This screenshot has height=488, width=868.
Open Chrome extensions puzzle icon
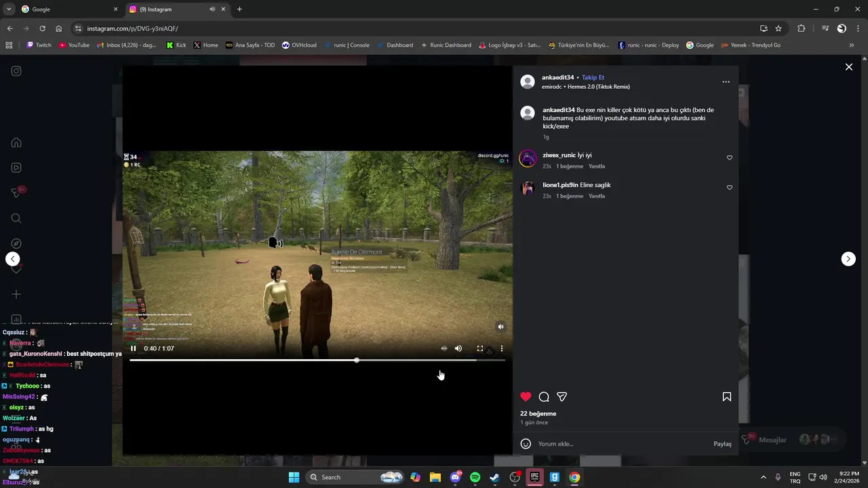tap(802, 28)
